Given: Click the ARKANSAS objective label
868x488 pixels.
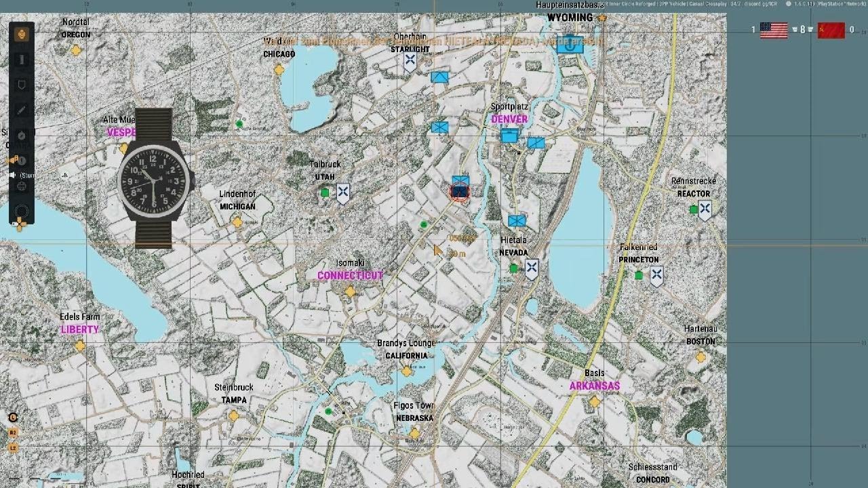Looking at the screenshot, I should (x=595, y=386).
